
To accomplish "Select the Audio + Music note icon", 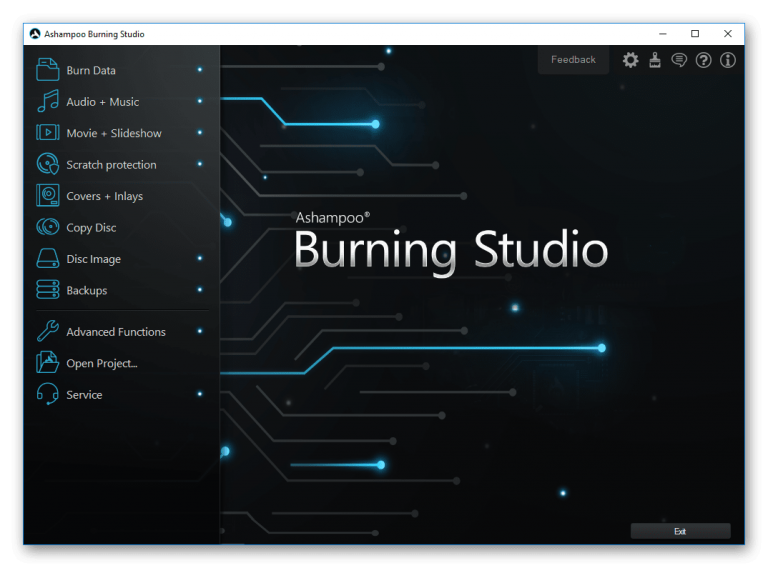I will pyautogui.click(x=48, y=101).
